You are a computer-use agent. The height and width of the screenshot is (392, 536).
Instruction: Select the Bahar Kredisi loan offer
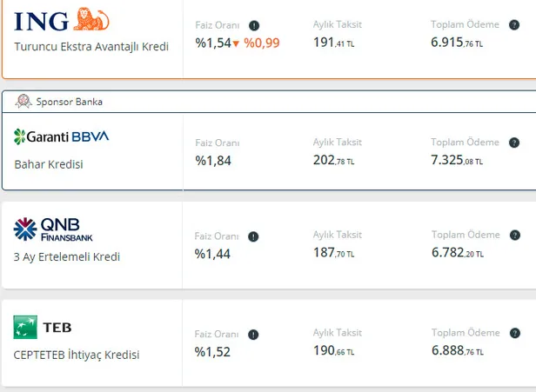click(49, 163)
